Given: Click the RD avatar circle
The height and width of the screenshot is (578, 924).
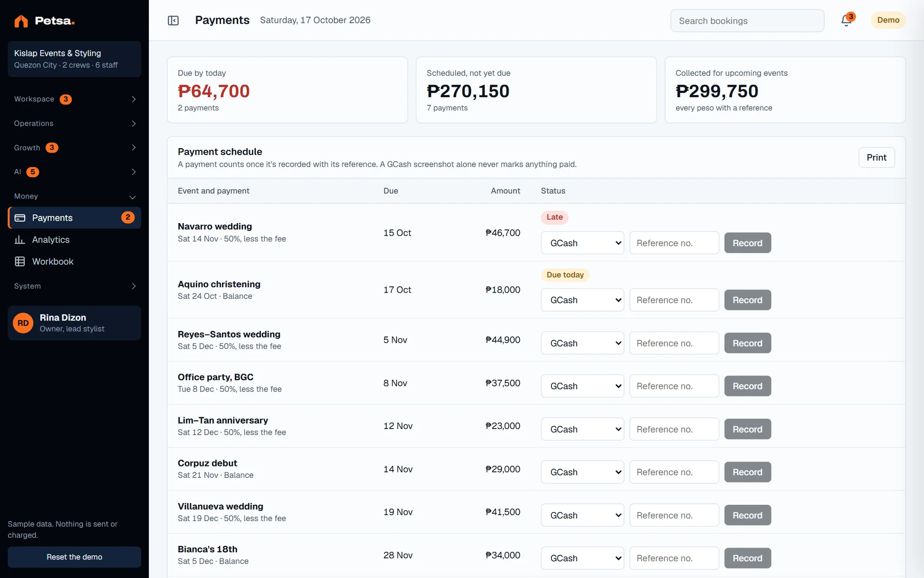Looking at the screenshot, I should (23, 323).
